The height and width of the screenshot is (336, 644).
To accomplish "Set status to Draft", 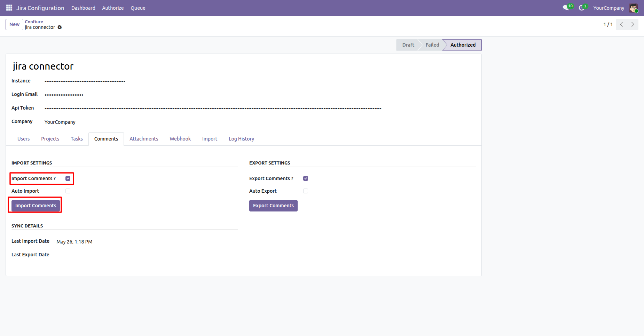I will coord(408,45).
